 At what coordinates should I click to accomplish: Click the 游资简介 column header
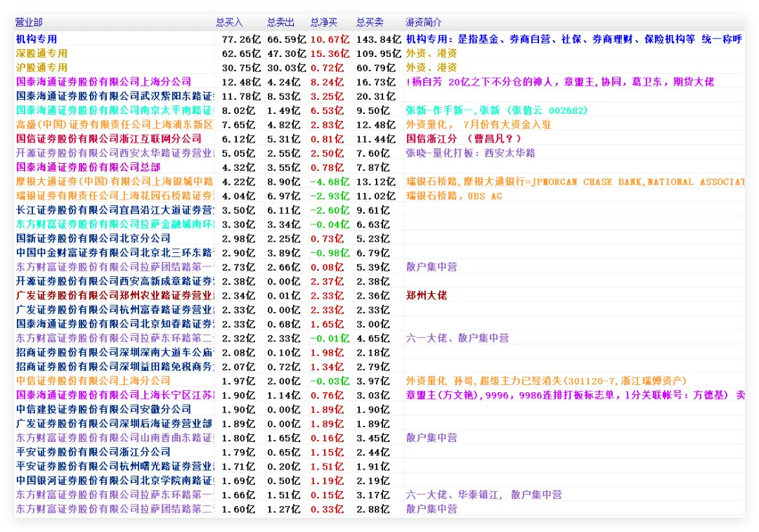(x=424, y=22)
